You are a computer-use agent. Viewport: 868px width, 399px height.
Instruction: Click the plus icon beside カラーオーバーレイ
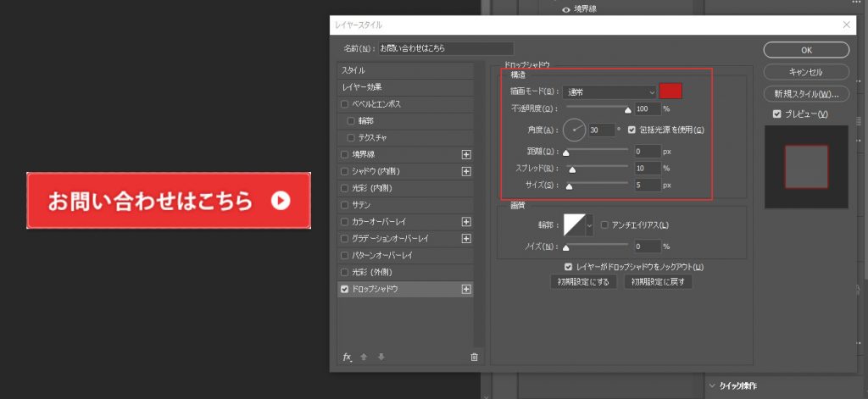(465, 221)
